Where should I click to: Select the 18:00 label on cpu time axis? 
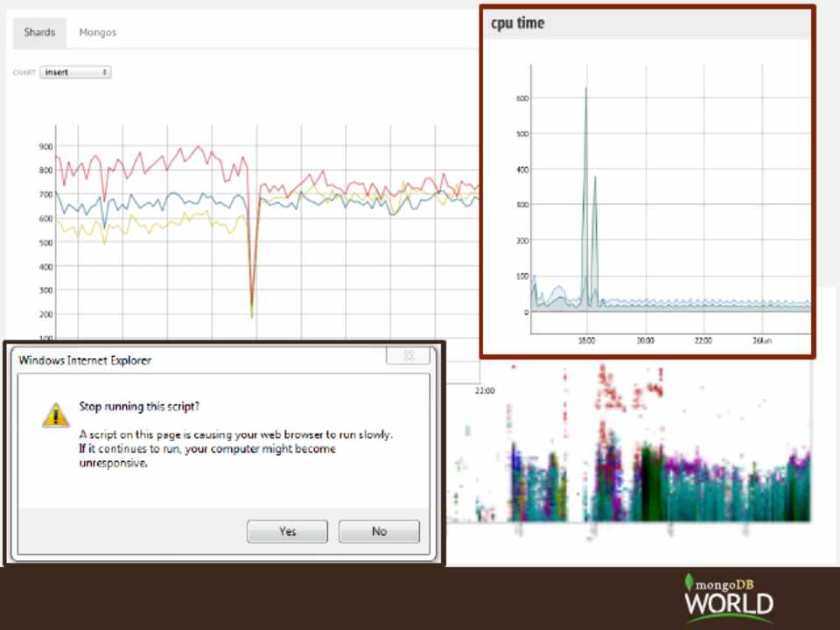[x=586, y=340]
